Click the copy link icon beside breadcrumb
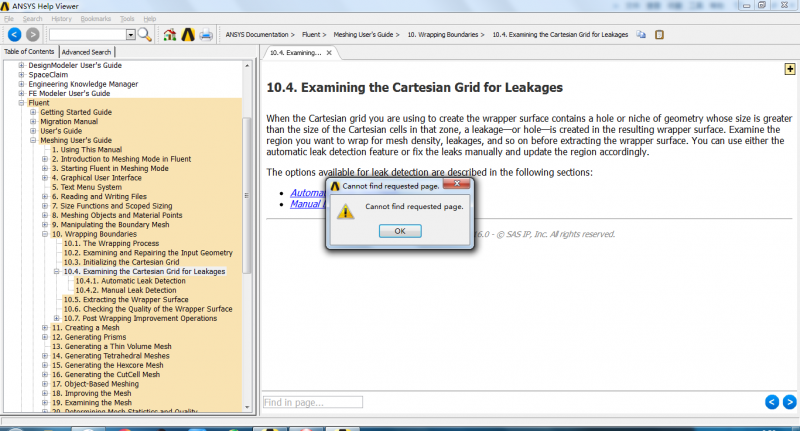Image resolution: width=800 pixels, height=431 pixels. point(641,35)
